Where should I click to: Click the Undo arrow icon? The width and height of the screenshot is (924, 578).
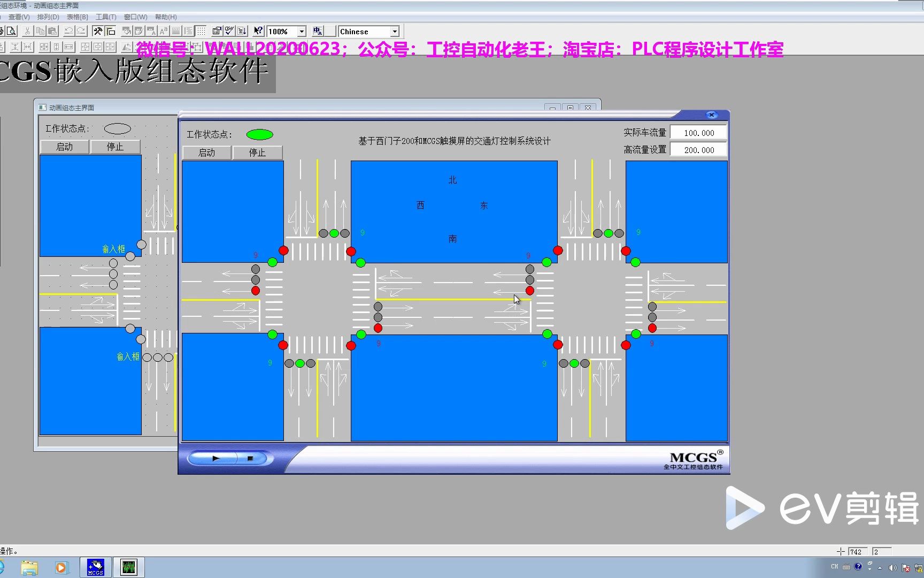click(68, 31)
